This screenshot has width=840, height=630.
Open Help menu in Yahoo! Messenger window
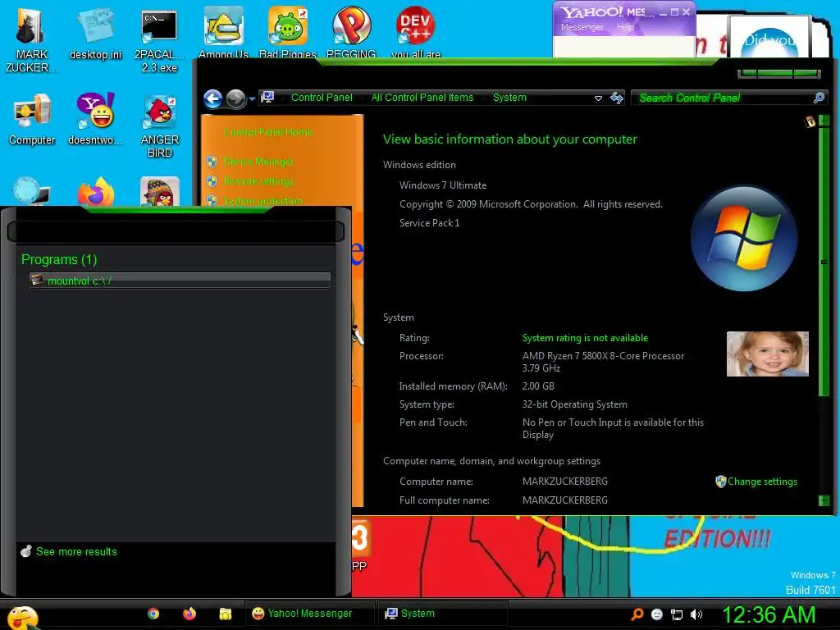625,27
